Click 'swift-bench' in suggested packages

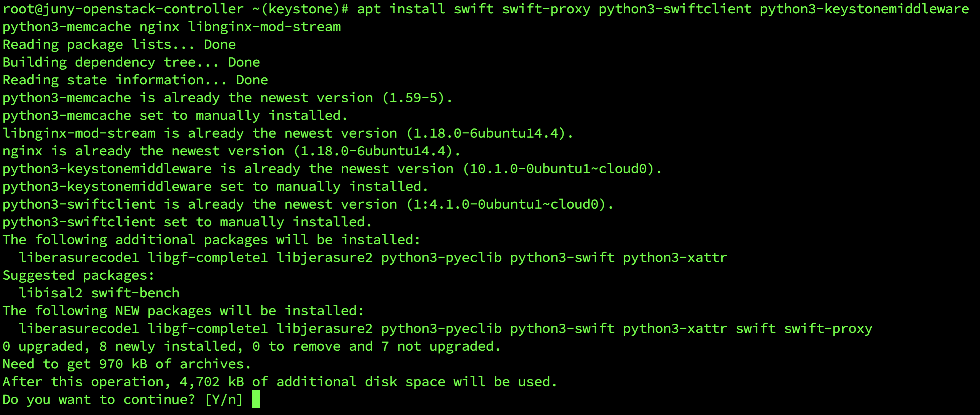(135, 293)
